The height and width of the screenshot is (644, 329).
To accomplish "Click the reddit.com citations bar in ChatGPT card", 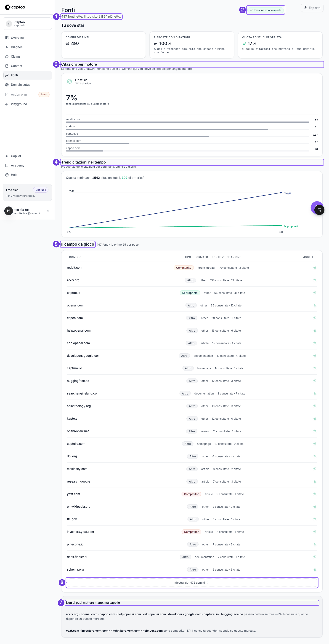I will pos(187,122).
